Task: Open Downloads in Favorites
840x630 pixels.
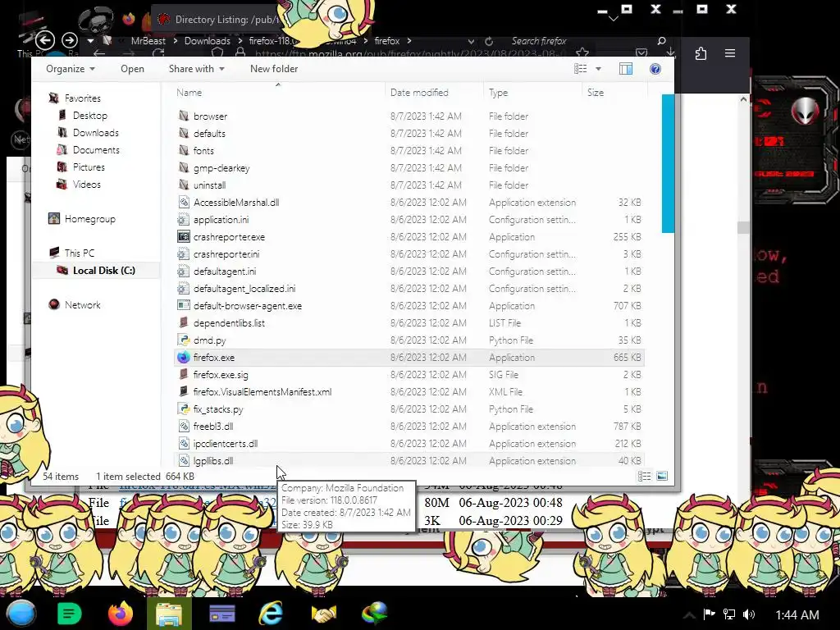Action: pyautogui.click(x=95, y=132)
